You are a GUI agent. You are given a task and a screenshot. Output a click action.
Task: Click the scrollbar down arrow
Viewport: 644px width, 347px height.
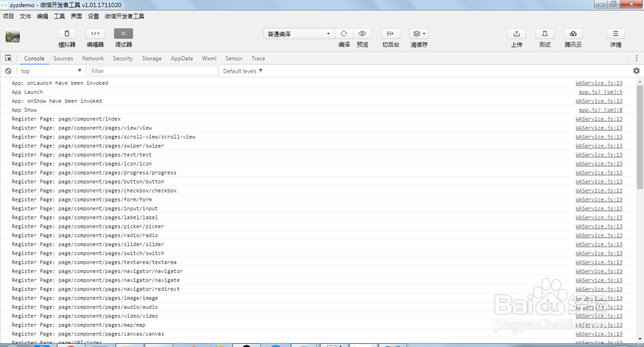pos(640,339)
